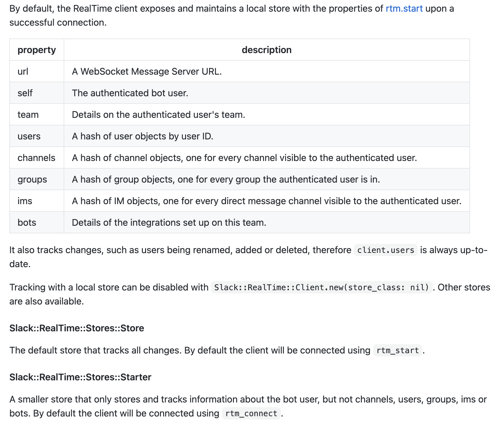Click the 'property' column header

click(37, 50)
